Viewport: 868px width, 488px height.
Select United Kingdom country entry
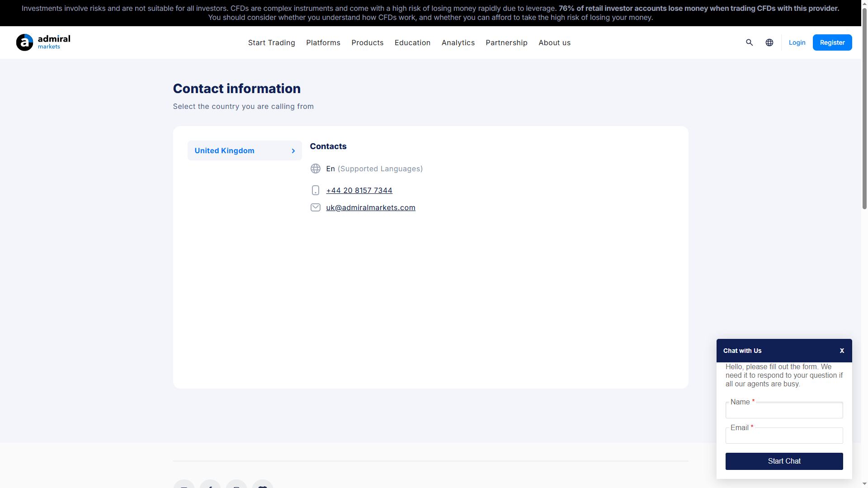[x=245, y=150]
